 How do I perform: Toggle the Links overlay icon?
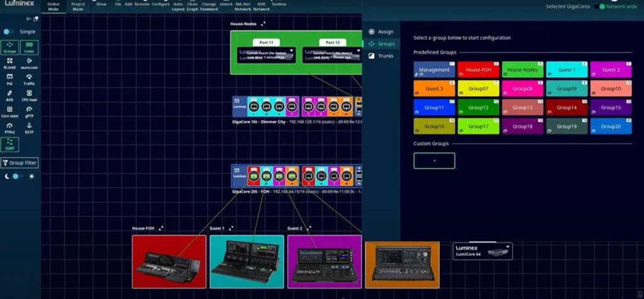[29, 48]
